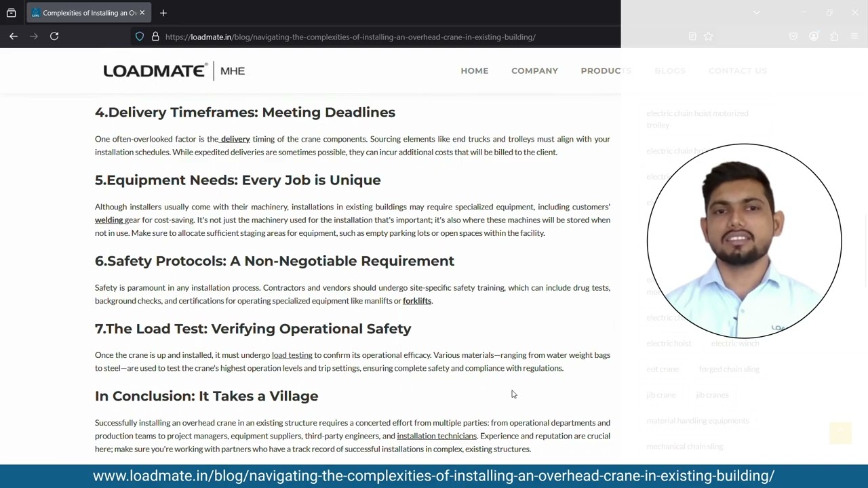The width and height of the screenshot is (868, 488).
Task: Open the recent browsing view icon
Action: (x=12, y=13)
